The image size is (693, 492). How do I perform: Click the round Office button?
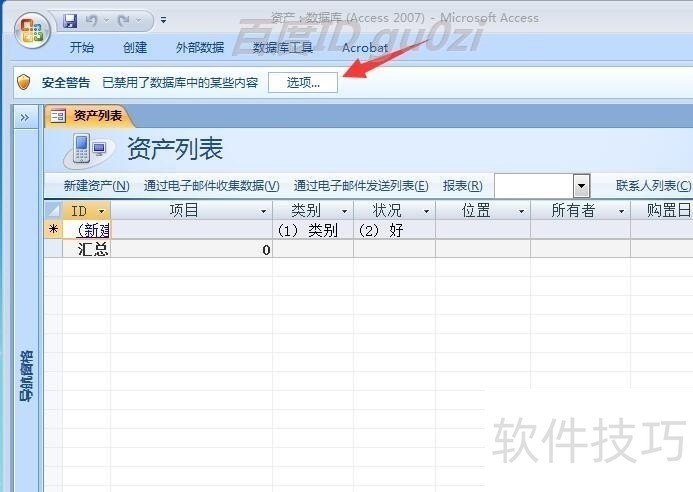click(30, 28)
